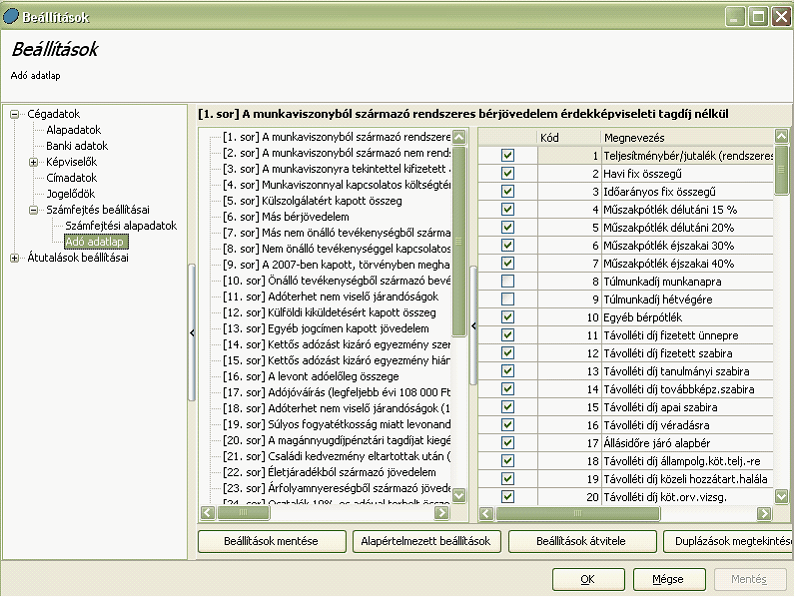Toggle Távolléti díj véradásra checkbox

click(508, 425)
